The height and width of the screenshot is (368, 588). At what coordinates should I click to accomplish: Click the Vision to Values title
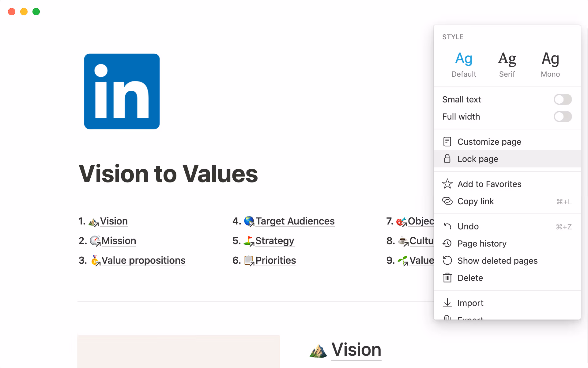pos(168,174)
